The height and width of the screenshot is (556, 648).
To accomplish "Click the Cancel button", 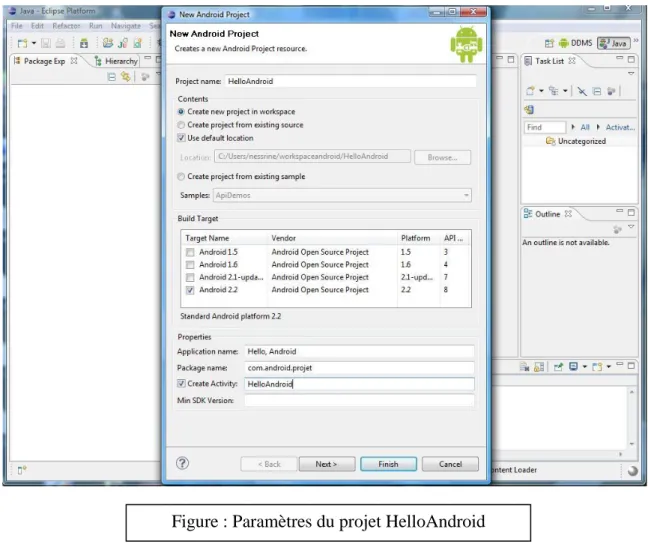I will coord(450,464).
